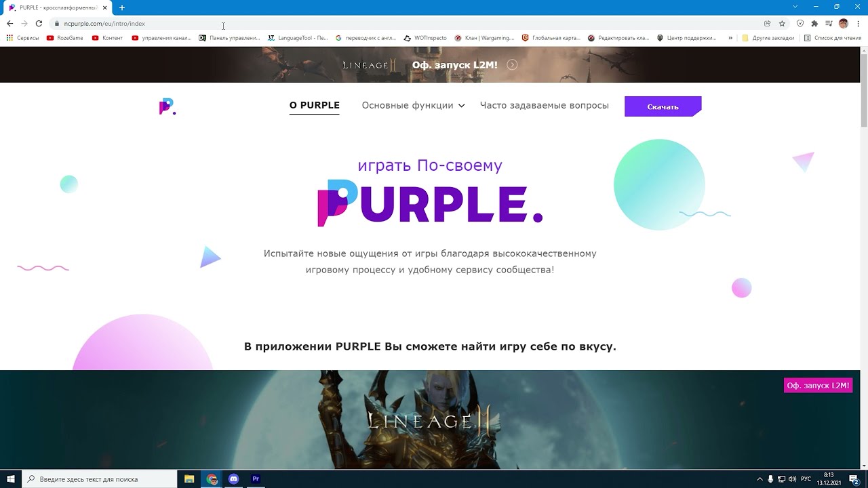Image resolution: width=868 pixels, height=488 pixels.
Task: Open the Редактировать кла... bookmark
Action: [618, 38]
